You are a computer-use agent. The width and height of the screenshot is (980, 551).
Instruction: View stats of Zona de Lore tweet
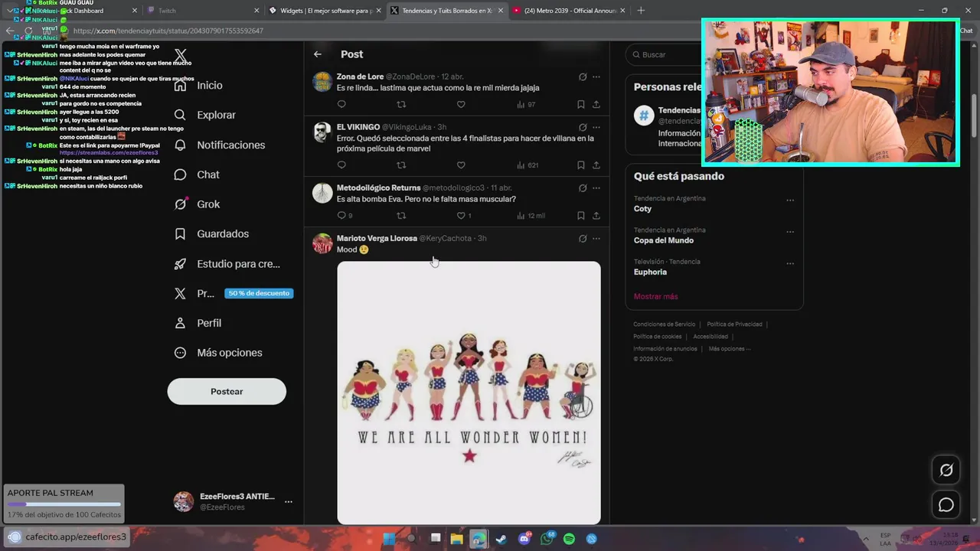pyautogui.click(x=526, y=104)
